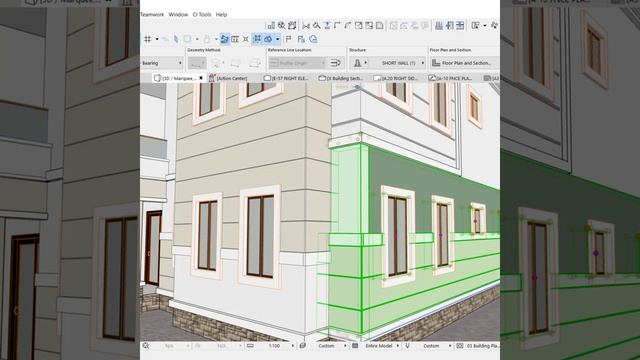The width and height of the screenshot is (640, 360).
Task: Click the scale ruler icon beside 1:100
Action: click(250, 346)
